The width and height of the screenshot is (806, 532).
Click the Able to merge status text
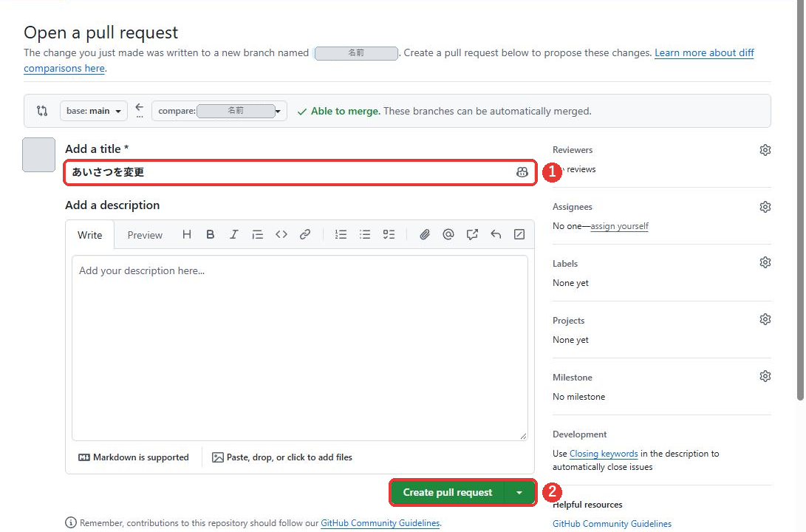pyautogui.click(x=346, y=111)
